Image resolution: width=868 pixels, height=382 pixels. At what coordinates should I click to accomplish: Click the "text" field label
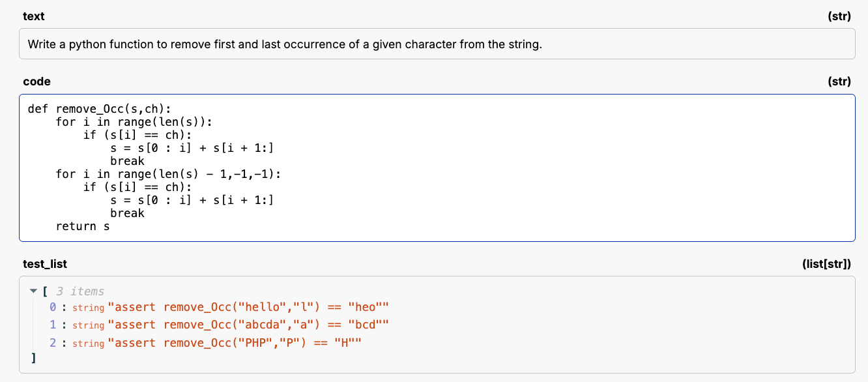(33, 16)
